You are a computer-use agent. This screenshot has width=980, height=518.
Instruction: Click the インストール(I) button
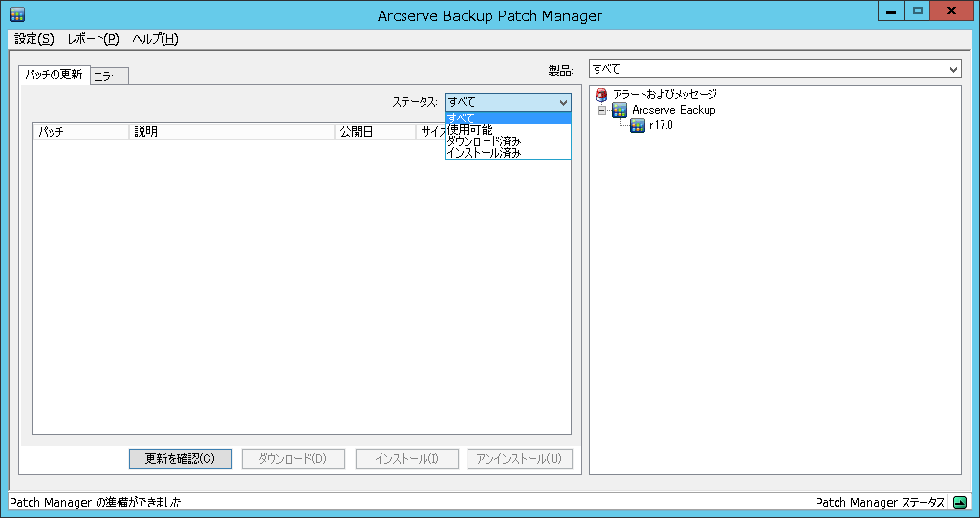tap(407, 459)
